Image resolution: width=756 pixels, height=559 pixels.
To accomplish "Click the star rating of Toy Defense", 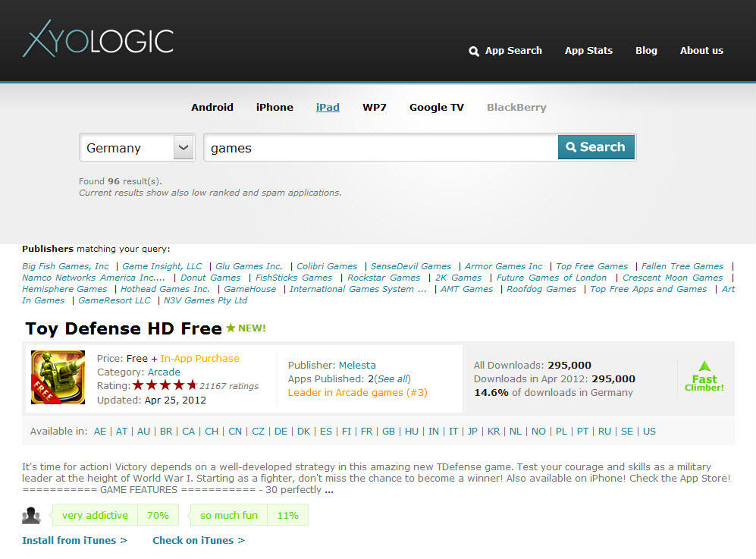I will [x=165, y=385].
